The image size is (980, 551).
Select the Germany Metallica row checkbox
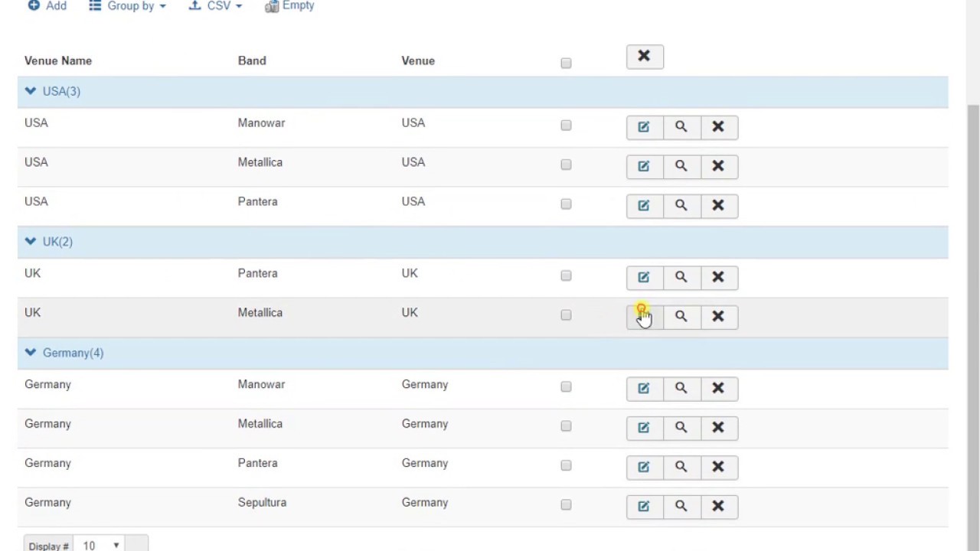coord(566,426)
